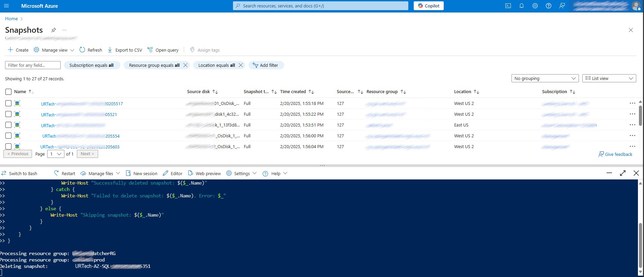Open the Cloud Shell Settings menu

pyautogui.click(x=241, y=173)
